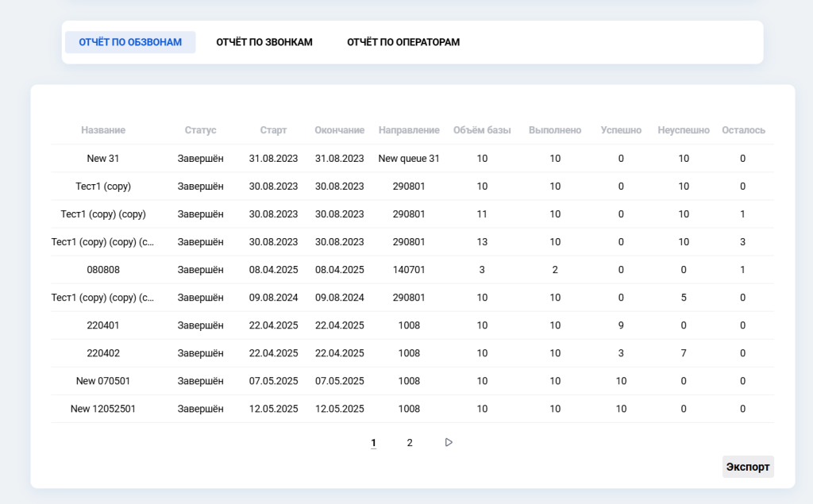Sort by the Окончание column header

click(339, 130)
